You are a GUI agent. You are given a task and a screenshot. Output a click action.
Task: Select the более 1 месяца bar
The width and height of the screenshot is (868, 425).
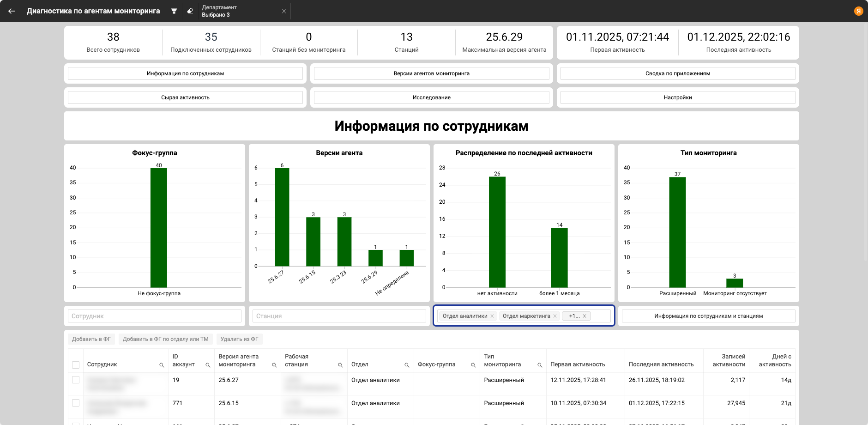(x=559, y=257)
